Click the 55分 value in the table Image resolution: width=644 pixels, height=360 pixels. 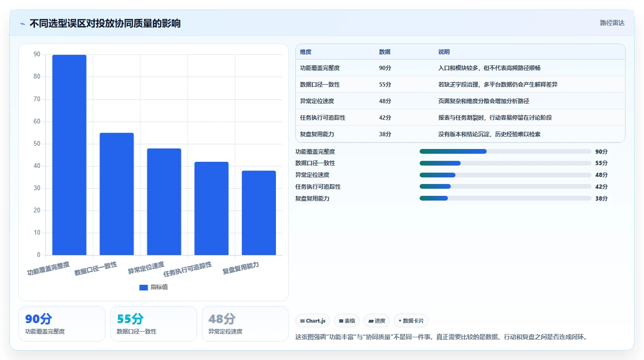pos(385,85)
